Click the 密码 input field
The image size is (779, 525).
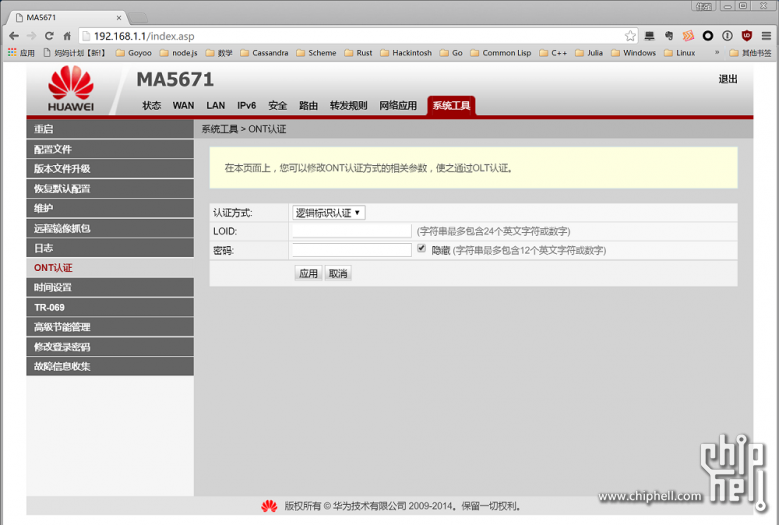(352, 250)
